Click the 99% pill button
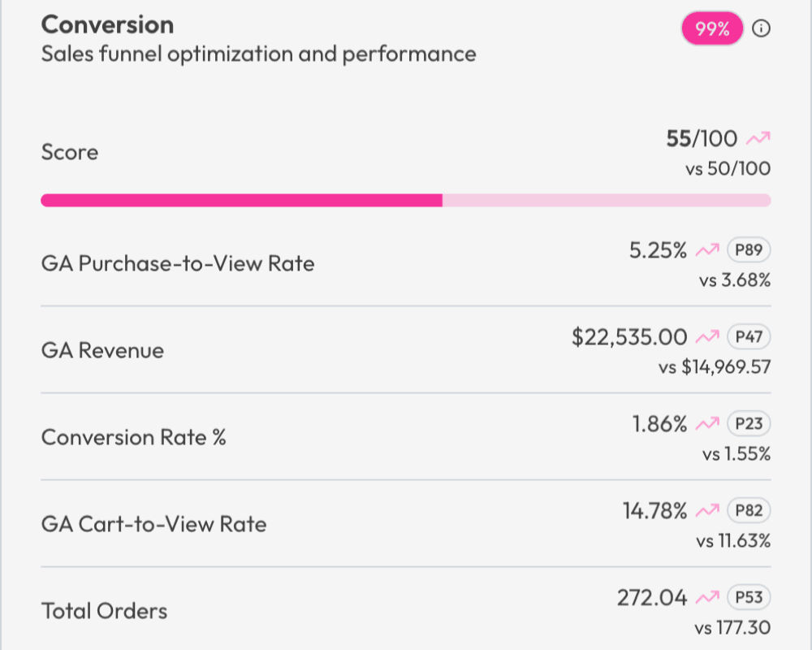The image size is (812, 650). 710,28
